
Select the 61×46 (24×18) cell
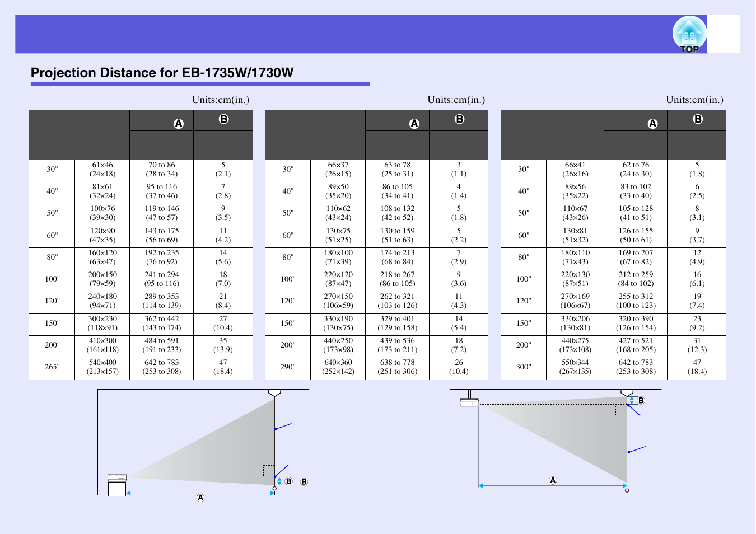[102, 170]
